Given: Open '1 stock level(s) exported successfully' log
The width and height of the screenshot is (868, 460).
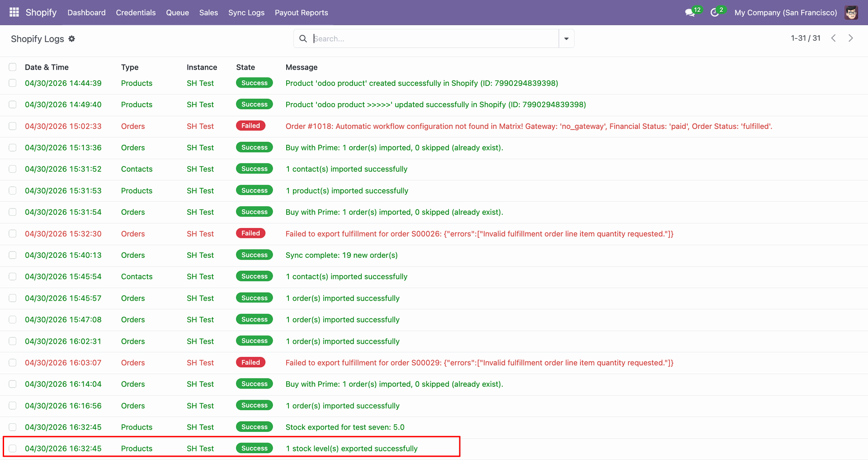Looking at the screenshot, I should (352, 448).
